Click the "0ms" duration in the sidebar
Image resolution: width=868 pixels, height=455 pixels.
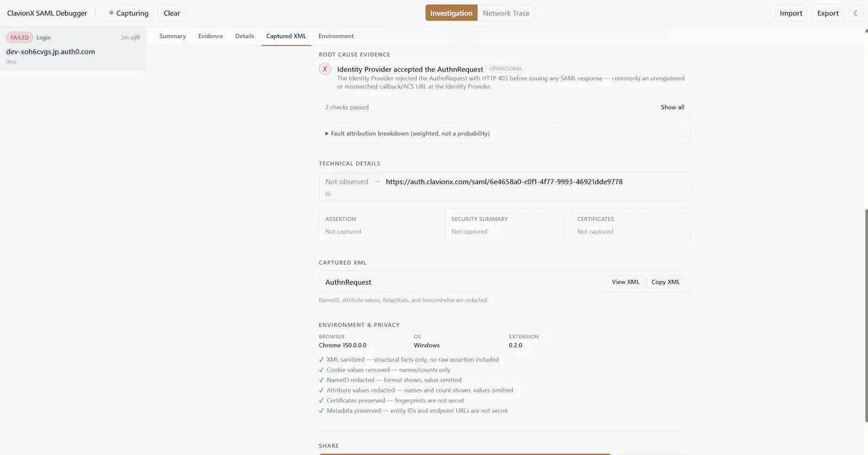11,62
